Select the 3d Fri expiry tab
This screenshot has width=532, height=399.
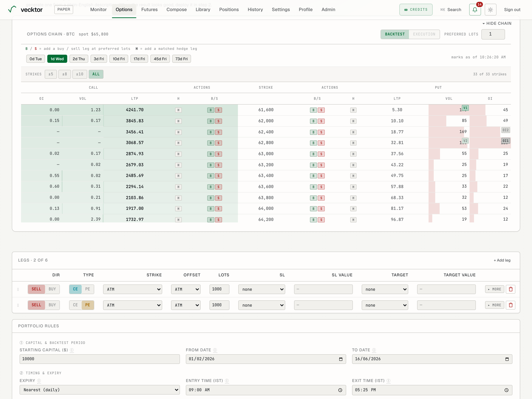point(99,59)
